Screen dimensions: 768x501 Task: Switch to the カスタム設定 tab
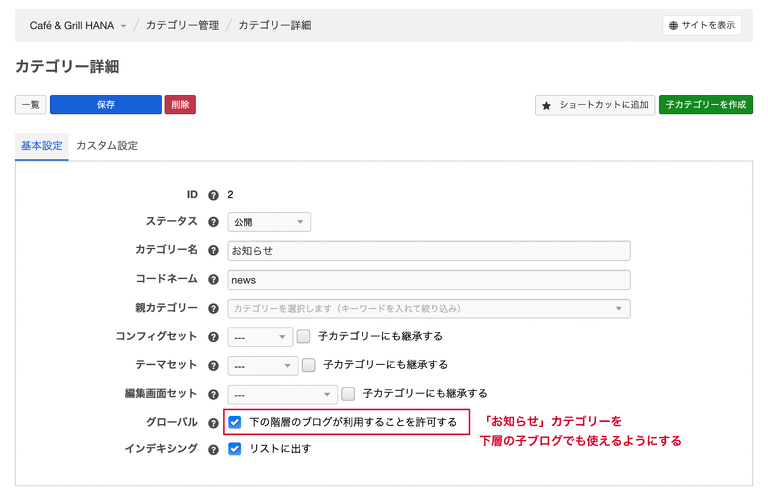click(x=107, y=146)
